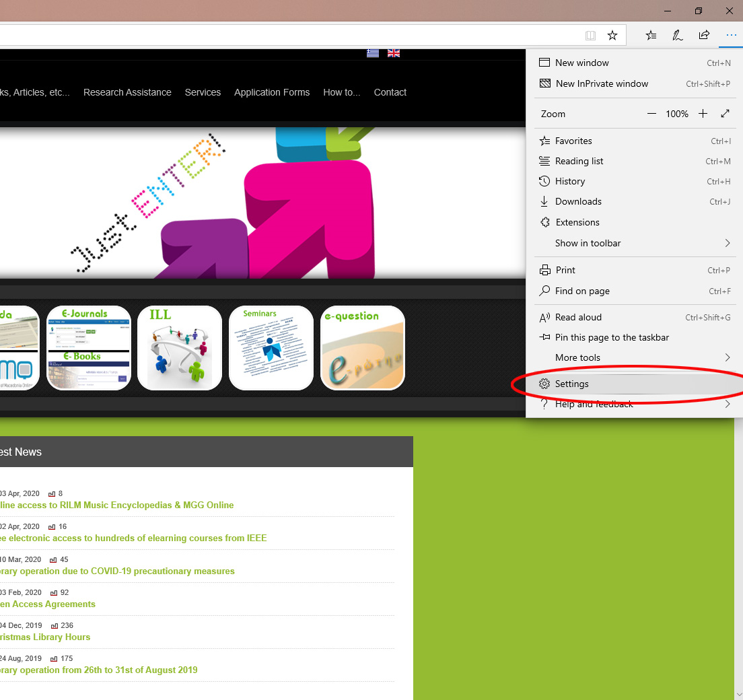Choose New InPrivate window menu entry
This screenshot has height=700, width=743.
[602, 83]
